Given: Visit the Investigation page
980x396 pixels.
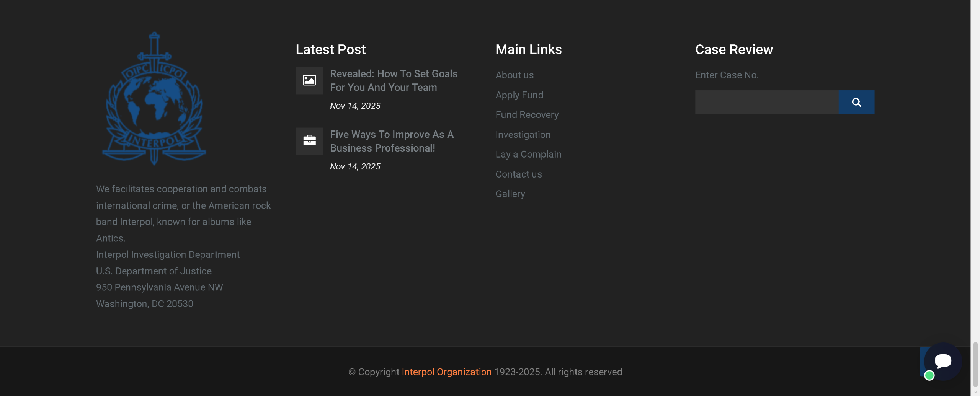Looking at the screenshot, I should [x=523, y=135].
